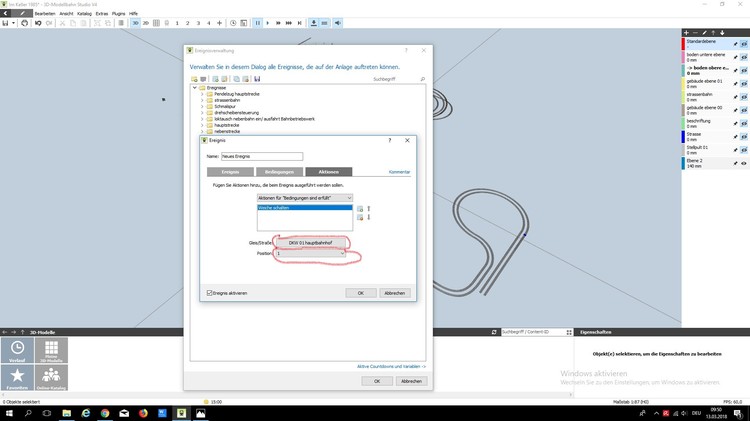Toggle visibility of boden untere ebene layer
Image resolution: width=750 pixels, height=421 pixels.
[x=744, y=57]
